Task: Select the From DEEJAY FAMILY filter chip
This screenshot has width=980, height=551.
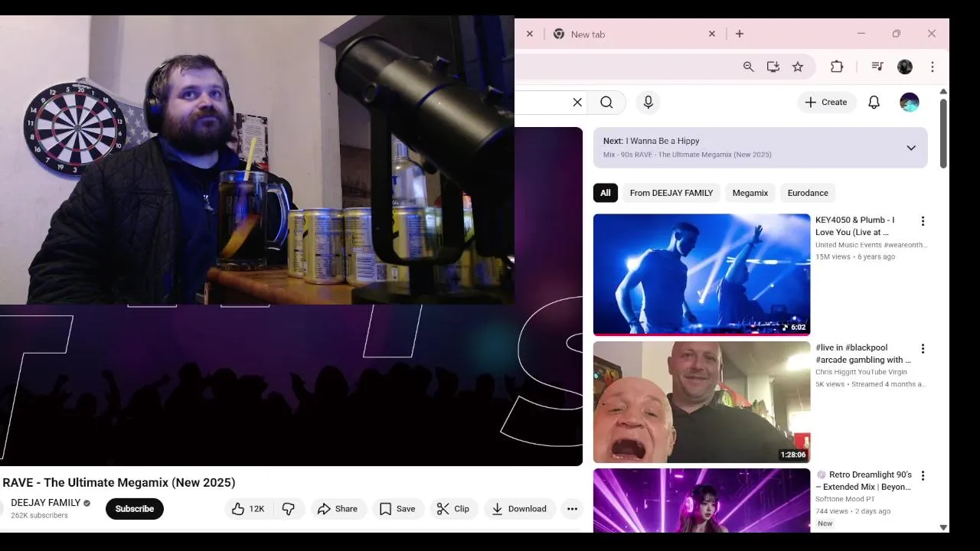Action: [x=671, y=193]
